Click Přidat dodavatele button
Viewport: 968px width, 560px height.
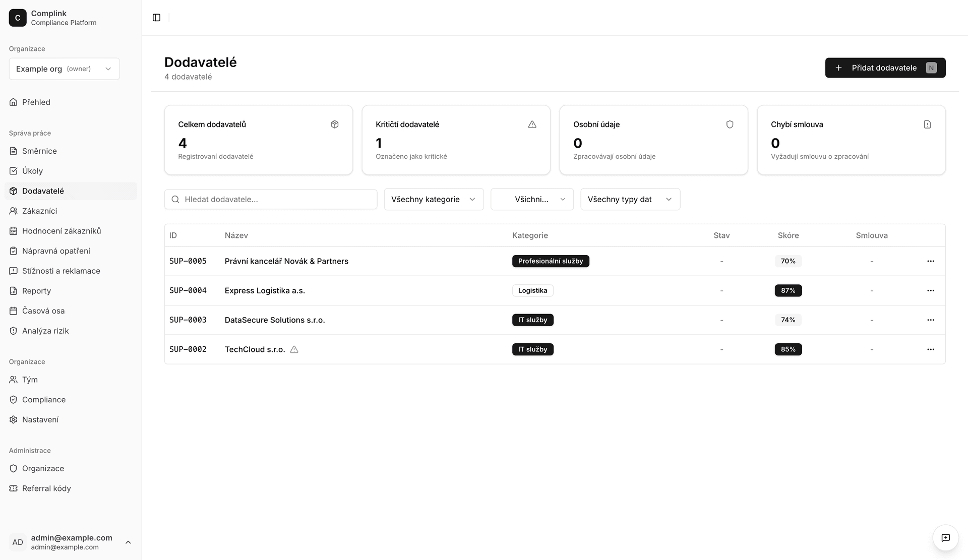pyautogui.click(x=885, y=68)
